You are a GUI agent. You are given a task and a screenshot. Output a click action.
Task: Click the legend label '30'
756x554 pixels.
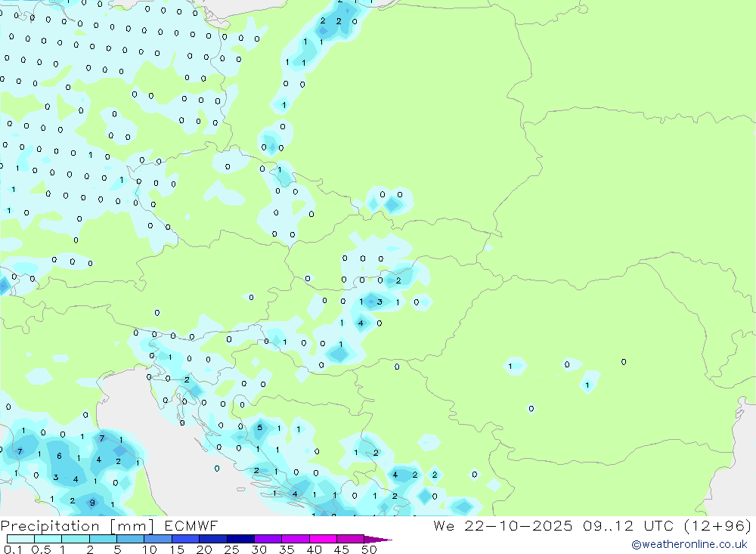point(259,549)
